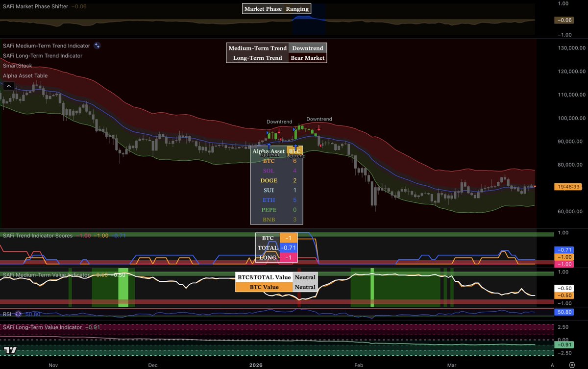The image size is (588, 369).
Task: Collapse the indicator legend with the chevron button
Action: [8, 86]
